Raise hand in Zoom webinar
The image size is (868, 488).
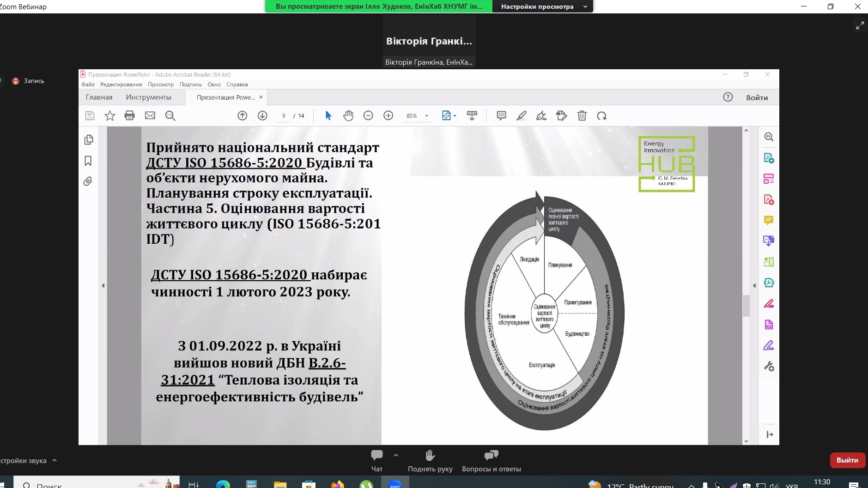[x=430, y=460]
